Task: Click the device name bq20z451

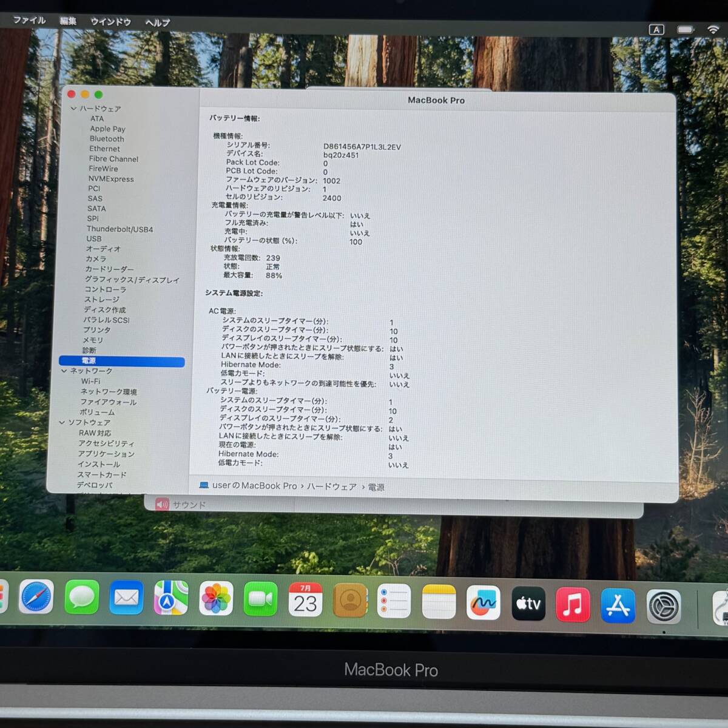Action: pyautogui.click(x=341, y=155)
